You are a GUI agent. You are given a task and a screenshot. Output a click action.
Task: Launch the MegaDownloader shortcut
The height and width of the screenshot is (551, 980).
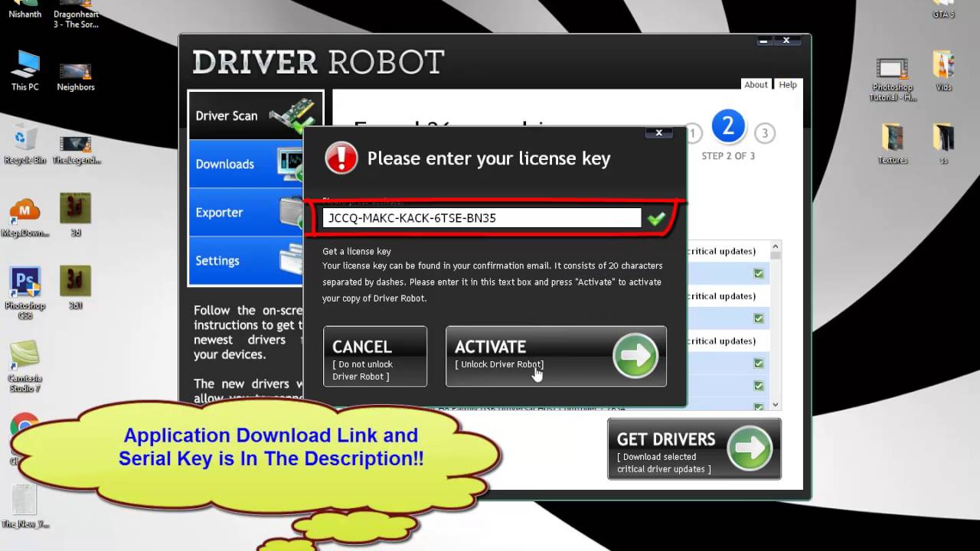(x=25, y=217)
